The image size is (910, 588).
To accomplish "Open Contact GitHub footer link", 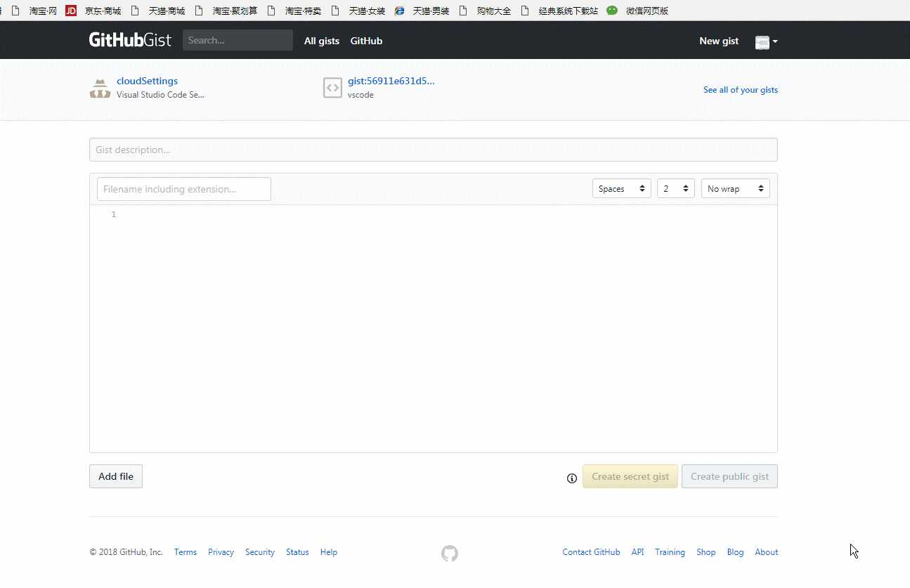I will pos(591,552).
